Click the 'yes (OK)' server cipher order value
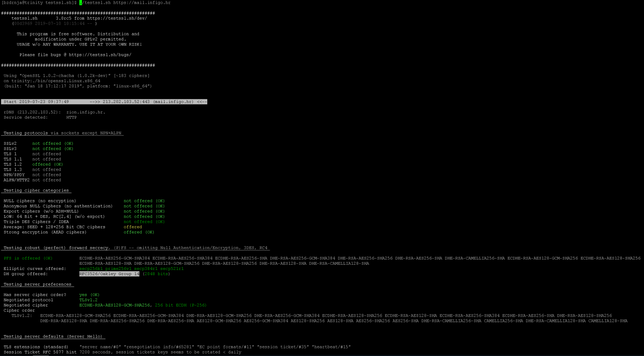644x356 pixels. point(89,295)
